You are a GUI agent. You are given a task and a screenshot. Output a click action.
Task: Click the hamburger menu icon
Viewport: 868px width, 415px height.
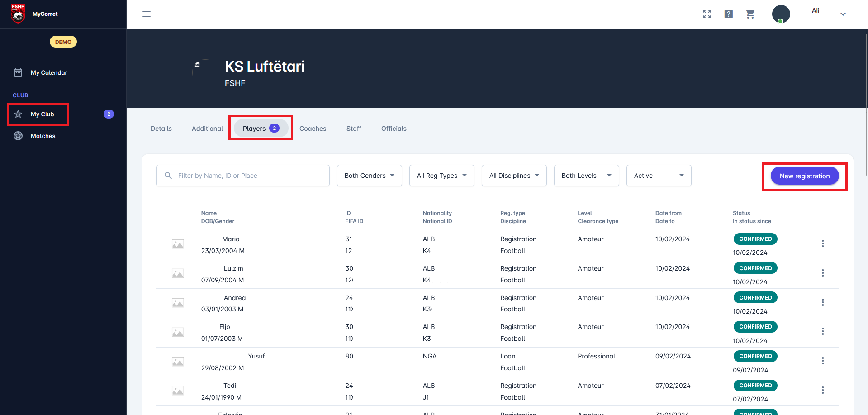click(147, 14)
